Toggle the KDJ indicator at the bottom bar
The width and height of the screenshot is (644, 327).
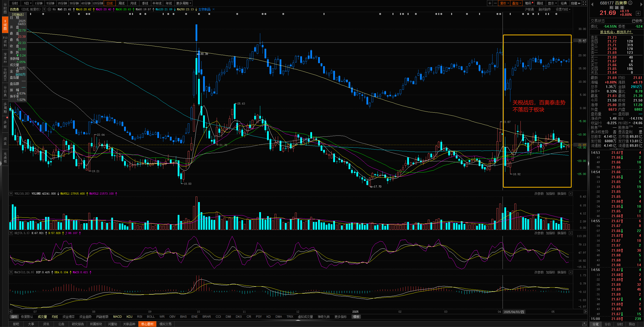[129, 317]
